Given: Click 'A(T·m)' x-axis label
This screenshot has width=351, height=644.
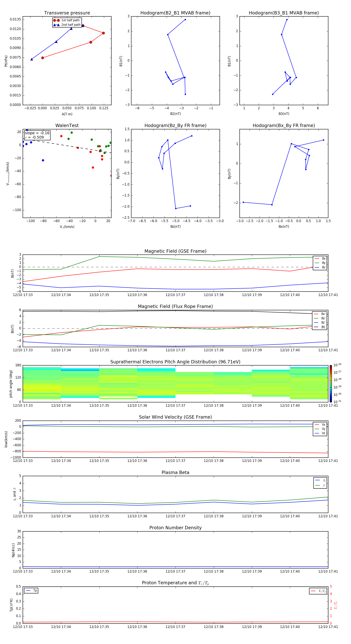Looking at the screenshot, I should [x=67, y=114].
